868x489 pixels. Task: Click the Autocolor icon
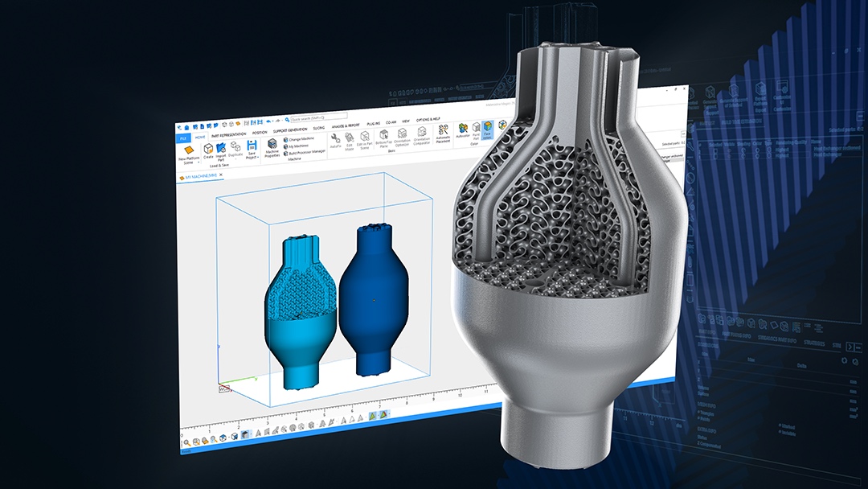click(463, 128)
